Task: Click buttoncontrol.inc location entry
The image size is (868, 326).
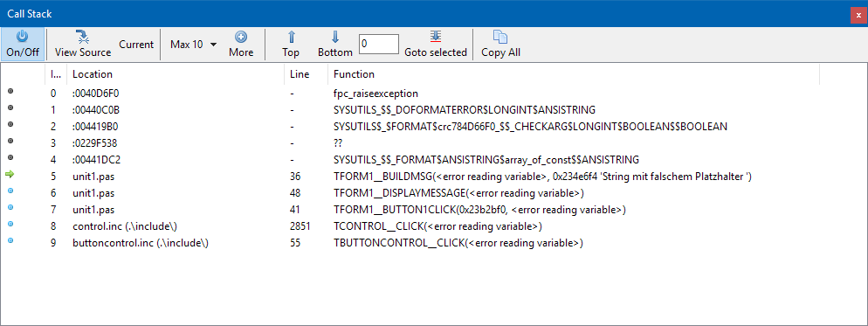Action: pos(141,243)
